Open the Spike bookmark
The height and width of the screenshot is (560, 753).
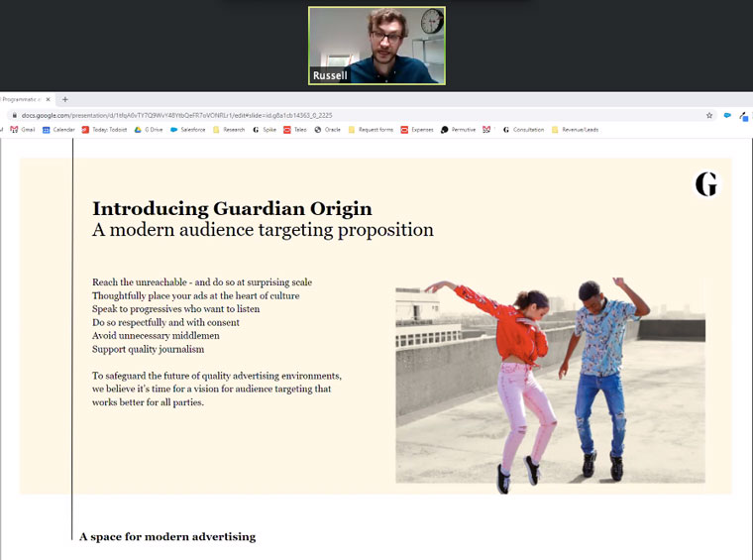(x=265, y=130)
